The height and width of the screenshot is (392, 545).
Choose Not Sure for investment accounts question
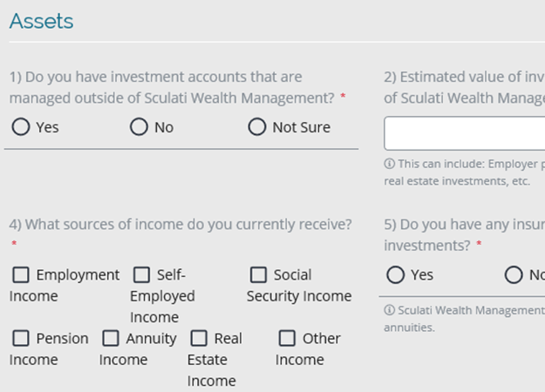pos(257,126)
